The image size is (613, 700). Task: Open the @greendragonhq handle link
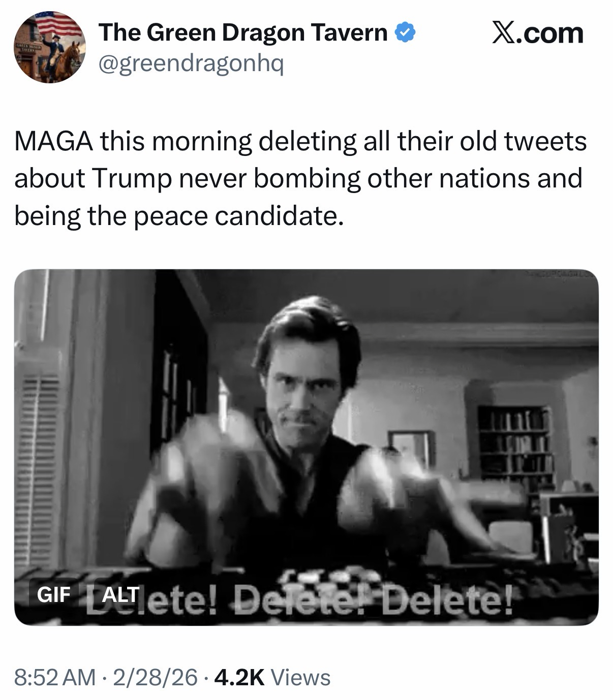191,64
